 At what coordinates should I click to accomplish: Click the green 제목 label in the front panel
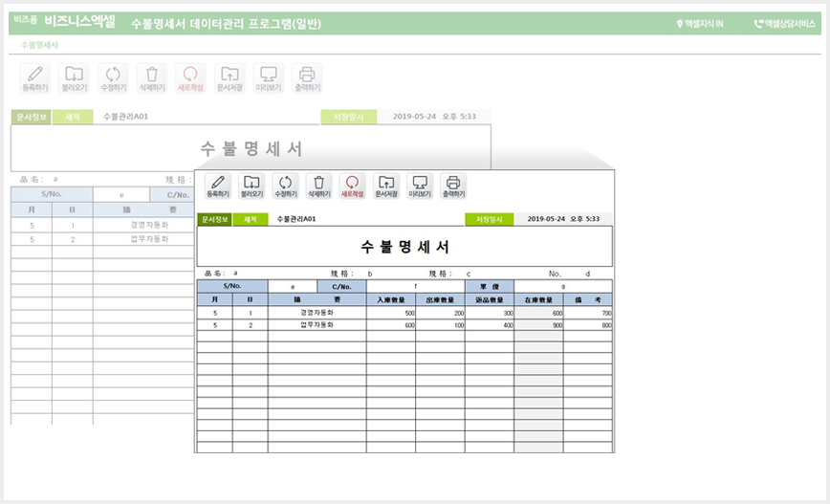250,219
